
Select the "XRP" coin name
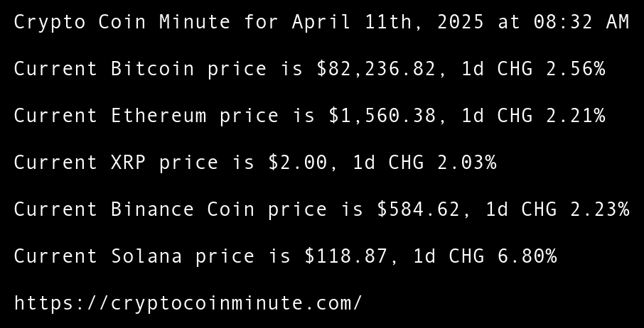(128, 163)
